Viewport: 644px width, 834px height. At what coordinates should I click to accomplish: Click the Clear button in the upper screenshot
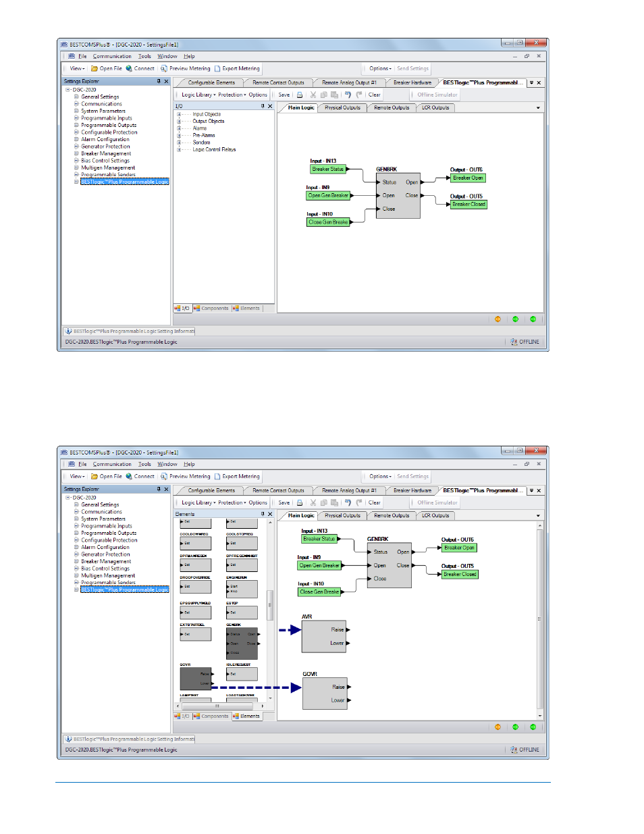pyautogui.click(x=375, y=95)
